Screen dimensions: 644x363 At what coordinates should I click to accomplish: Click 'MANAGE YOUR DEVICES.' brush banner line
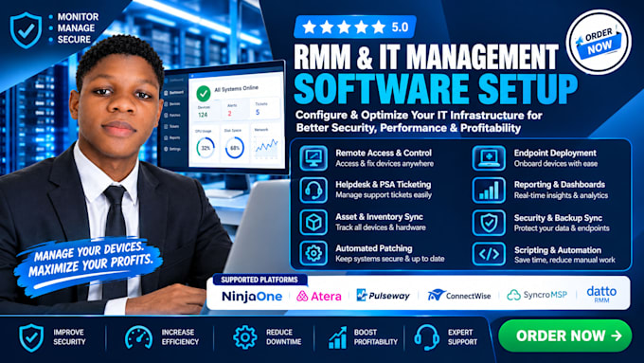click(x=88, y=251)
